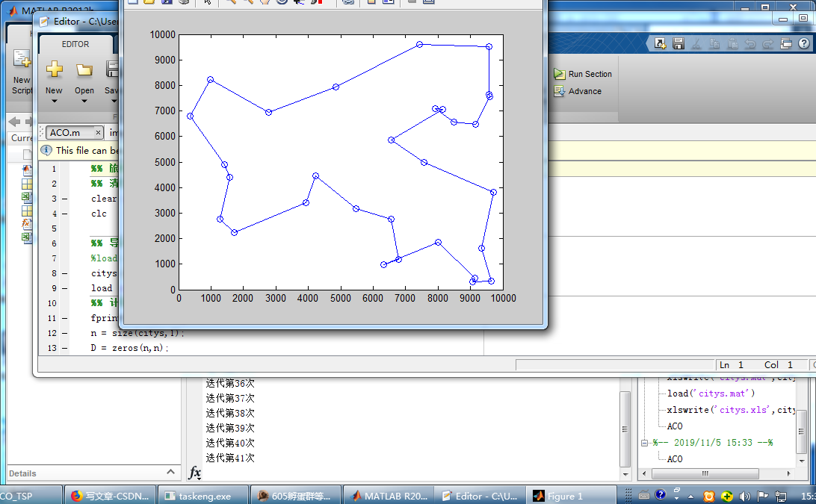Viewport: 816px width, 504px height.
Task: Toggle breakpoint dash on line 8
Action: 64,273
